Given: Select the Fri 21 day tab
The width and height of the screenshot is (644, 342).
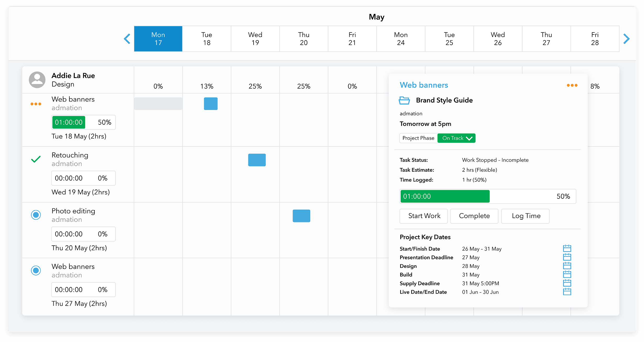Looking at the screenshot, I should tap(352, 38).
